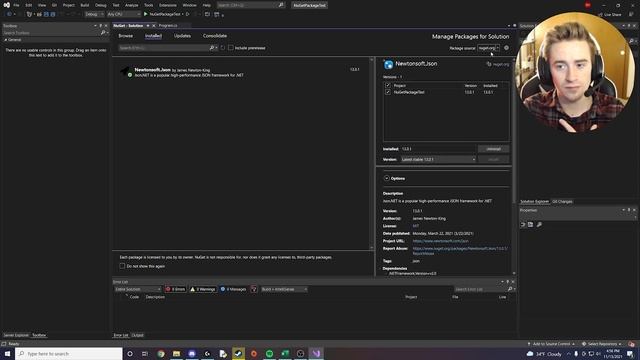
Task: Click the NuGet package search field
Action: click(164, 48)
